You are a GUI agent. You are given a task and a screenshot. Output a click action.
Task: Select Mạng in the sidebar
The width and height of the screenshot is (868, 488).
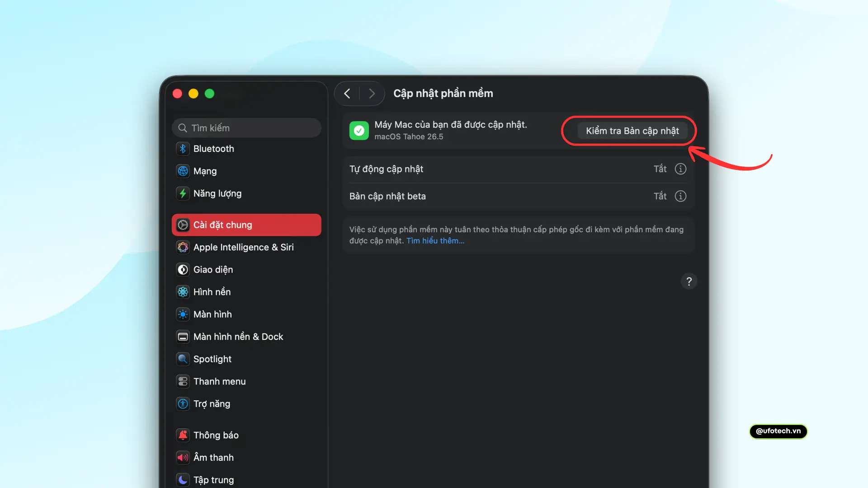pyautogui.click(x=246, y=171)
